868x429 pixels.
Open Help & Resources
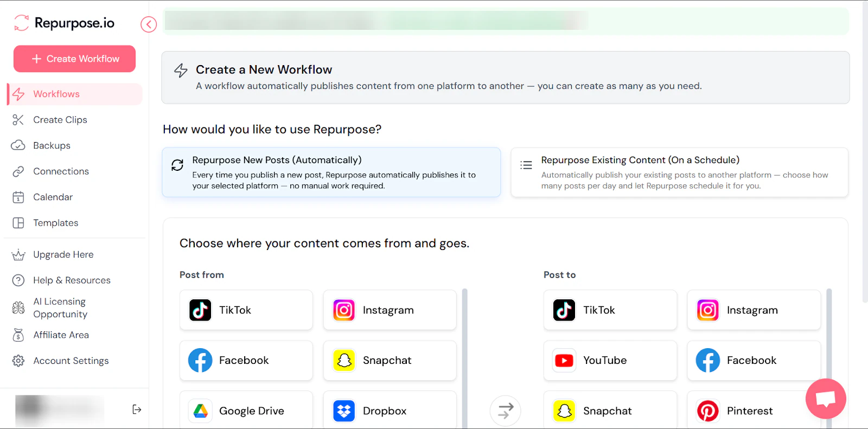[72, 280]
